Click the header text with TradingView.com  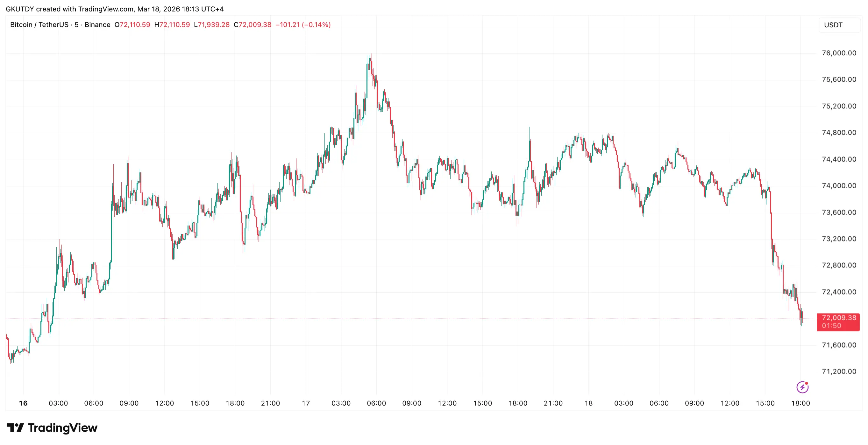[115, 9]
